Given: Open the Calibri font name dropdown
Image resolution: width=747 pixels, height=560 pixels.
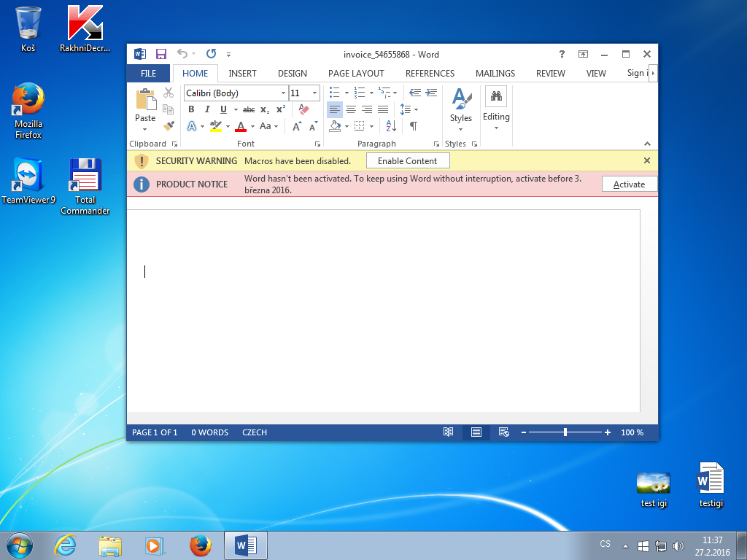Looking at the screenshot, I should click(284, 93).
